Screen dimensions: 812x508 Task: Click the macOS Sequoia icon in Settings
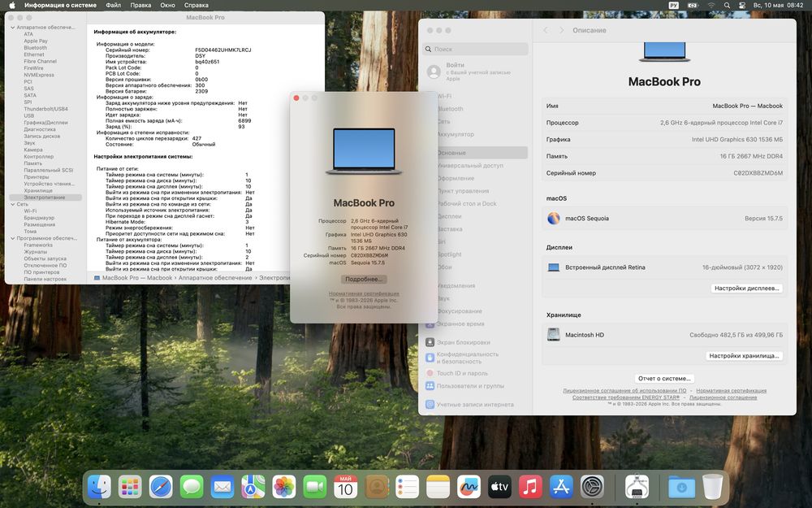554,218
